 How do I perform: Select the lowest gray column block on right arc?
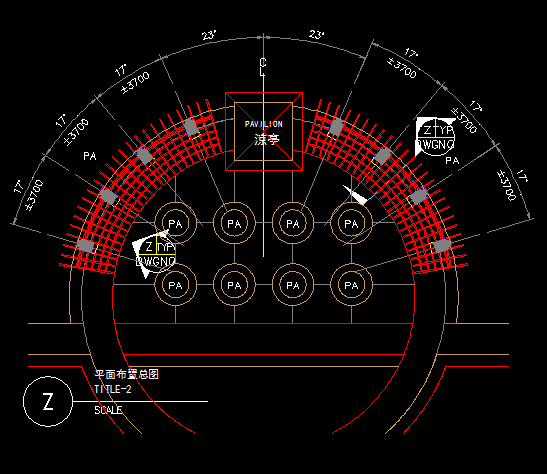pyautogui.click(x=442, y=245)
